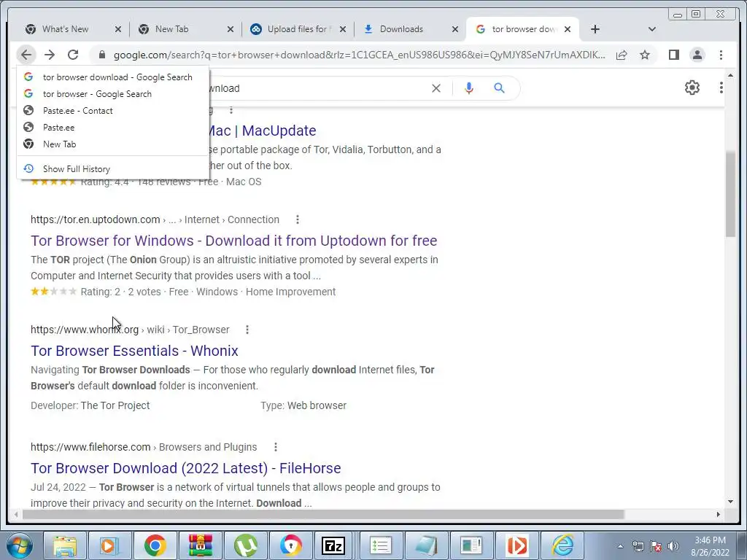This screenshot has height=560, width=747.
Task: Click the horizontal scrollbar thumb
Action: pyautogui.click(x=323, y=514)
